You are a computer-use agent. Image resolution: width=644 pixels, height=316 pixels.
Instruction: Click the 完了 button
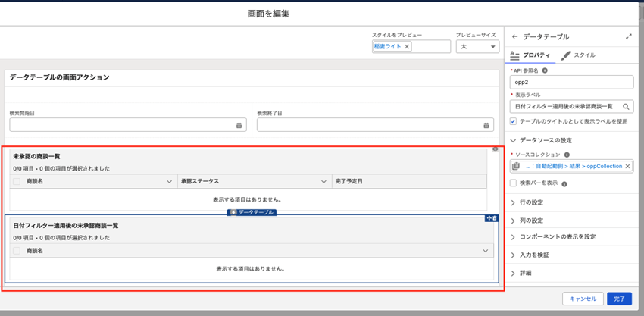619,299
